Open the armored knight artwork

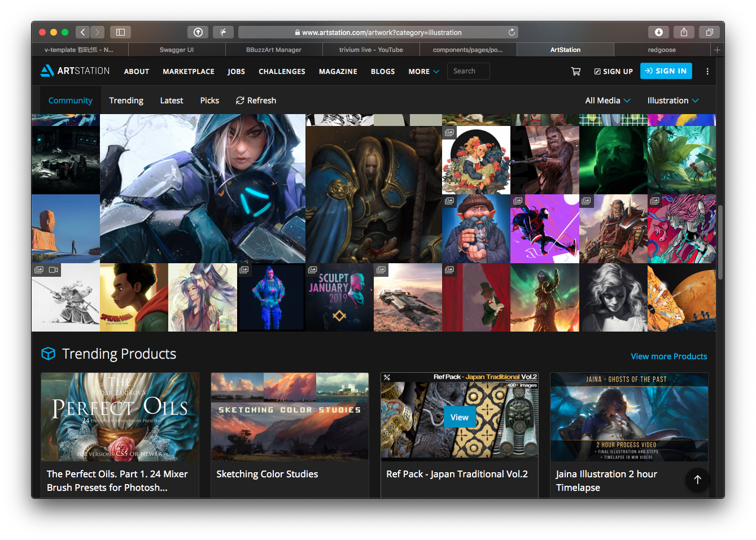coord(374,194)
